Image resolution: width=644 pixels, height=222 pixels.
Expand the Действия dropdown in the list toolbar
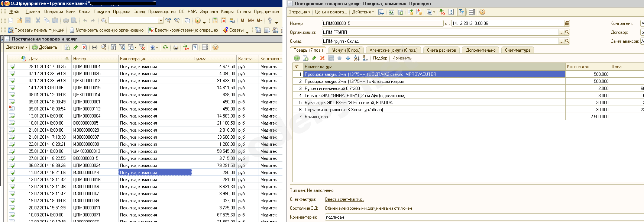point(17,47)
